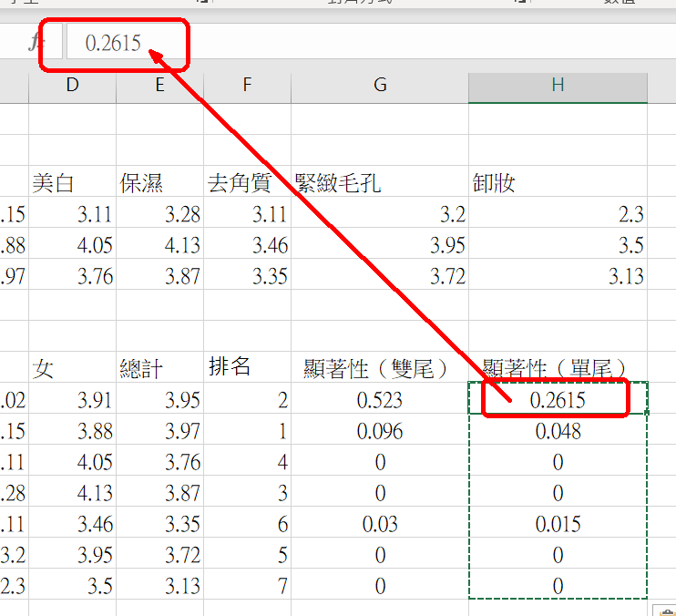Click the cell containing 0.523
Viewport: 676px width, 616px height.
pos(380,400)
